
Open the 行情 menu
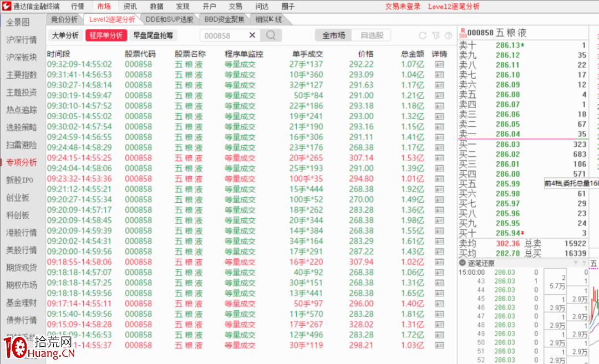point(78,7)
